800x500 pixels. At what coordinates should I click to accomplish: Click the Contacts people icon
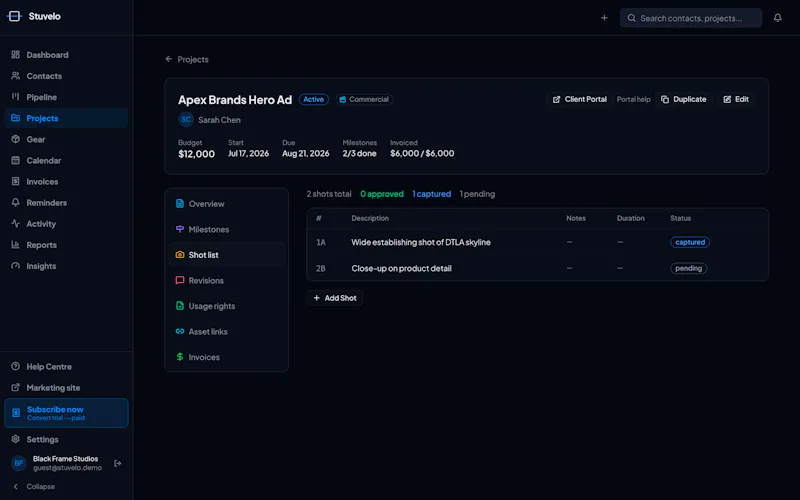[16, 76]
